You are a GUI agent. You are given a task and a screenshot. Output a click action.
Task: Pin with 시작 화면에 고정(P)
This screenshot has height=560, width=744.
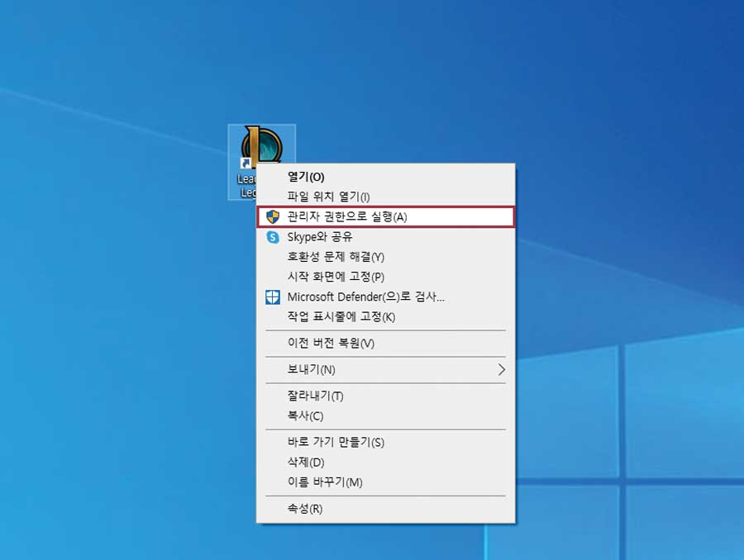click(x=385, y=277)
